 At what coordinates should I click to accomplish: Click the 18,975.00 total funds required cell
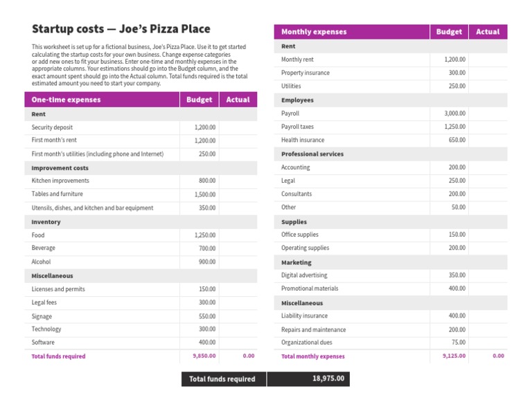coord(328,378)
